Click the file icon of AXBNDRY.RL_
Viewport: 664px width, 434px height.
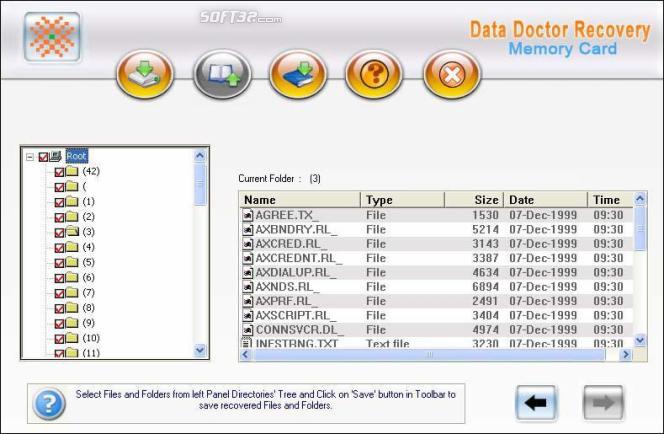[247, 230]
